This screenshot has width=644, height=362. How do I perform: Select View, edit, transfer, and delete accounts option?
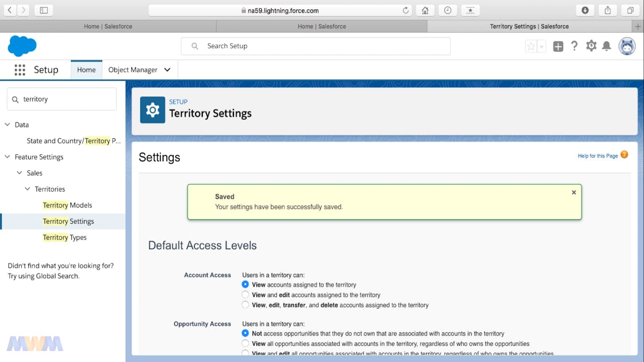pos(246,305)
